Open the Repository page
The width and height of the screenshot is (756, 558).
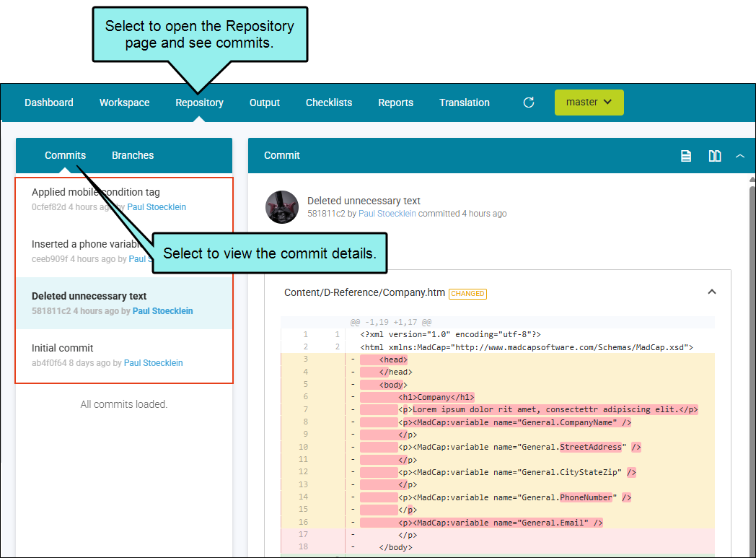click(199, 103)
